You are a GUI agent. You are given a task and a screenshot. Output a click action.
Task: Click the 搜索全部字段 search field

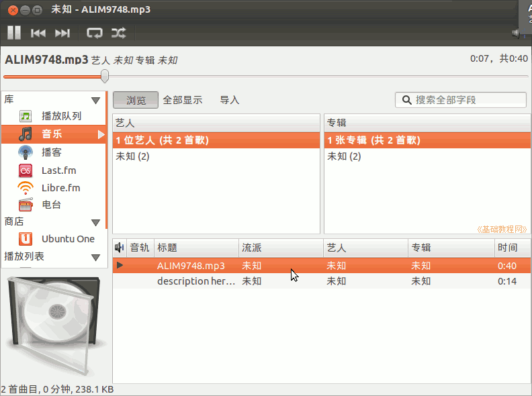click(x=467, y=100)
